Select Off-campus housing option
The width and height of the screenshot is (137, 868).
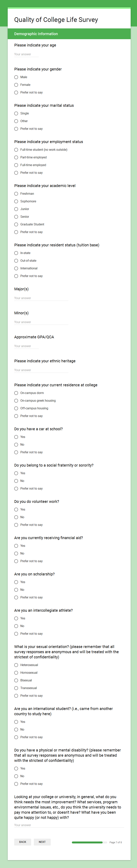(x=16, y=408)
